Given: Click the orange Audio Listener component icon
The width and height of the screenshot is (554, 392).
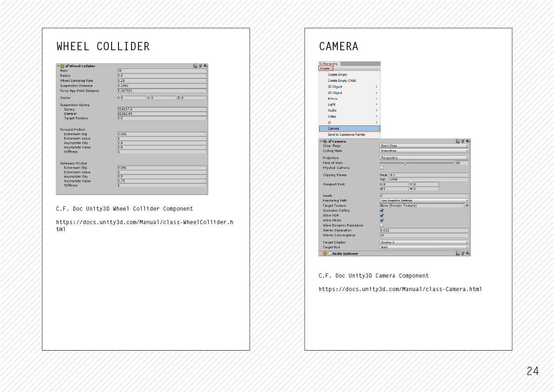Looking at the screenshot, I should click(325, 253).
